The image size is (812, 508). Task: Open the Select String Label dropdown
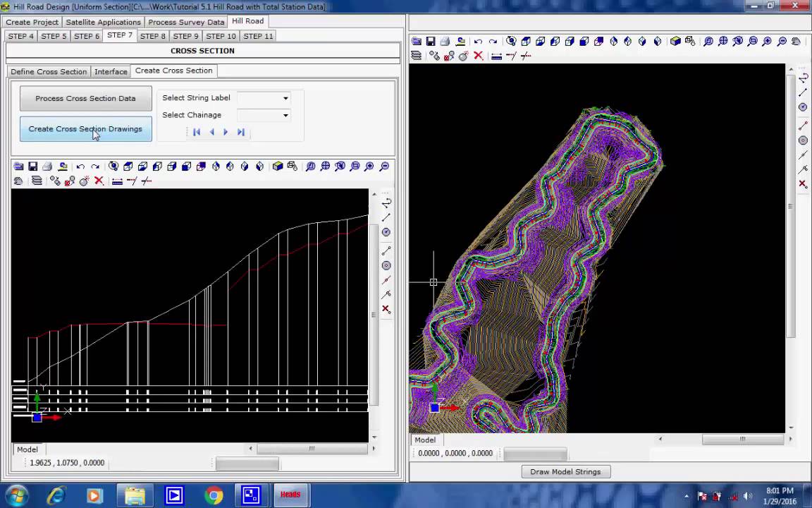[285, 98]
